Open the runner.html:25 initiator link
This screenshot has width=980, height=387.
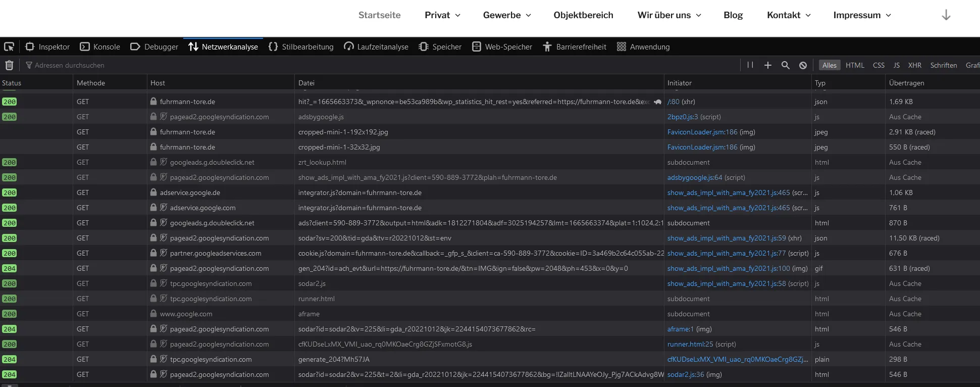click(x=690, y=344)
